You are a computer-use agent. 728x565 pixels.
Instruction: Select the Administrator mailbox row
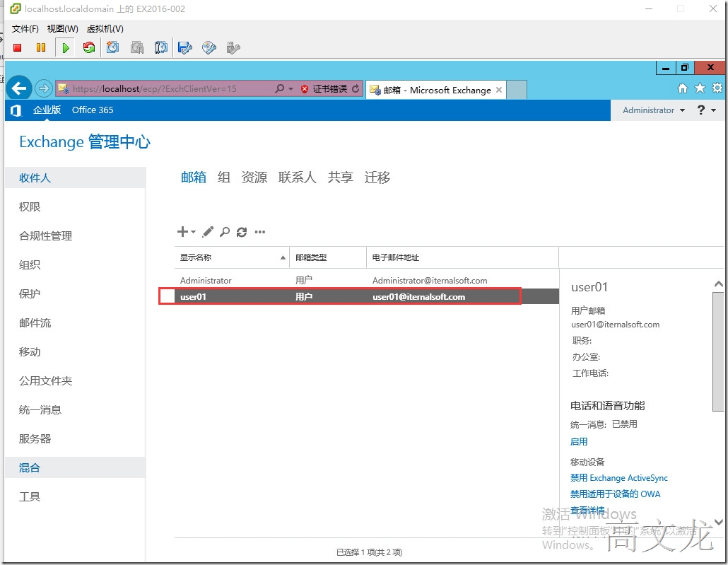coord(367,281)
